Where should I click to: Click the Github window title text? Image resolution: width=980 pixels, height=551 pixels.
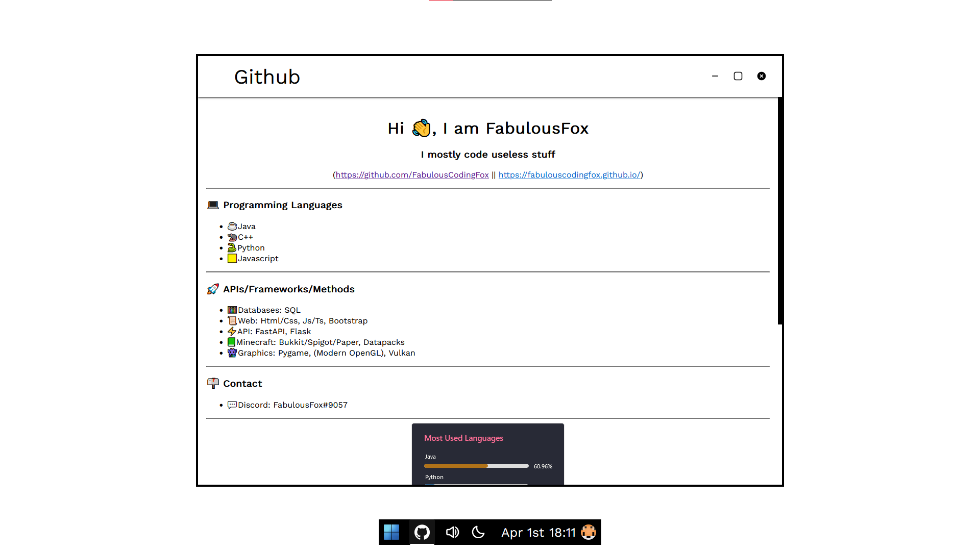click(267, 77)
